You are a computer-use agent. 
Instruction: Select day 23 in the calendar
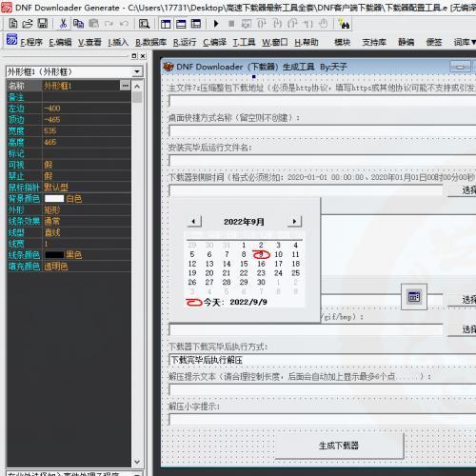(261, 273)
